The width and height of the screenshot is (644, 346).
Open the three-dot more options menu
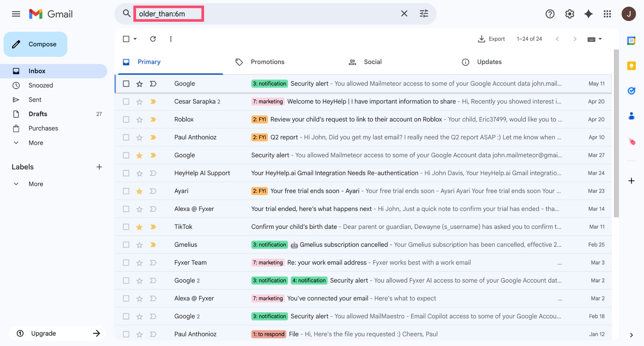tap(171, 39)
